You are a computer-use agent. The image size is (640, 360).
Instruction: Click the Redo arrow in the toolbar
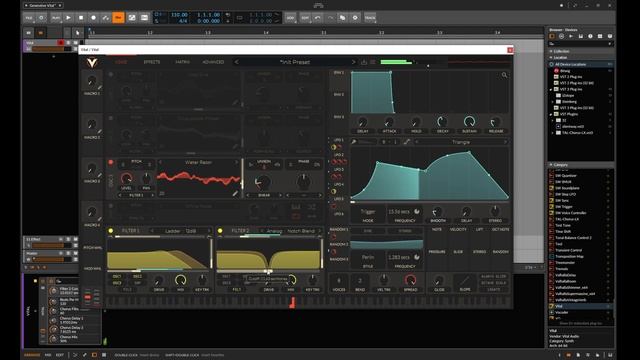[330, 18]
